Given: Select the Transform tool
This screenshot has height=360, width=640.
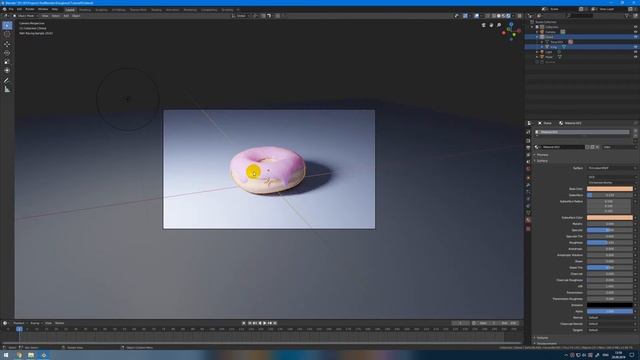Looking at the screenshot, I should coord(7,70).
